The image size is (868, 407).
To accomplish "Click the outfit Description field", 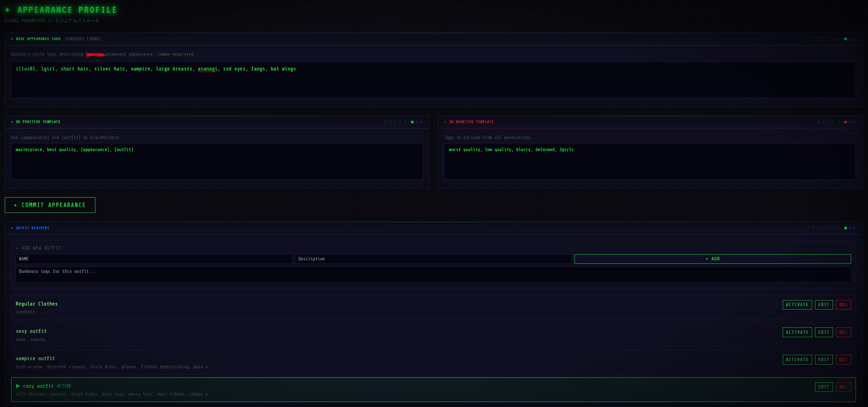I will coord(433,259).
